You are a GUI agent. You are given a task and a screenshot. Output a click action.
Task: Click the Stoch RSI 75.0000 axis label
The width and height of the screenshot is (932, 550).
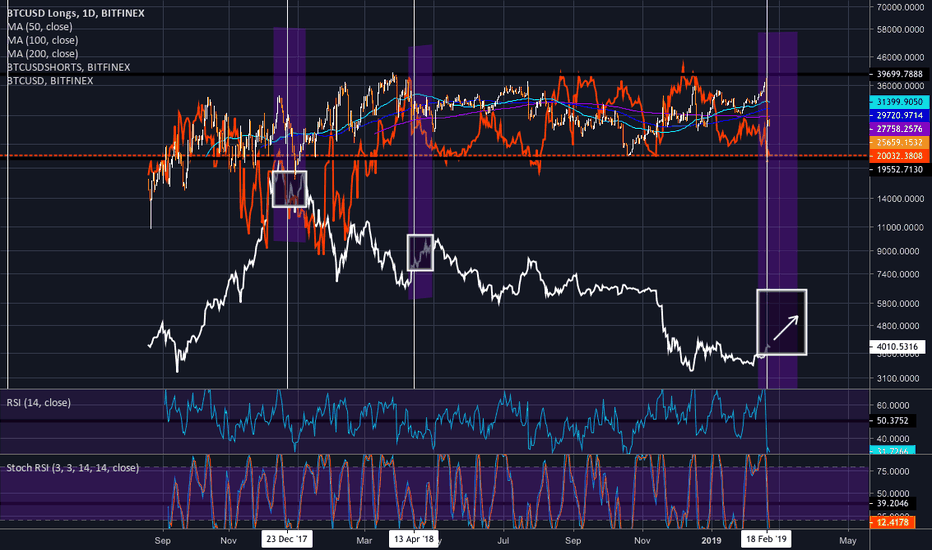pos(893,472)
